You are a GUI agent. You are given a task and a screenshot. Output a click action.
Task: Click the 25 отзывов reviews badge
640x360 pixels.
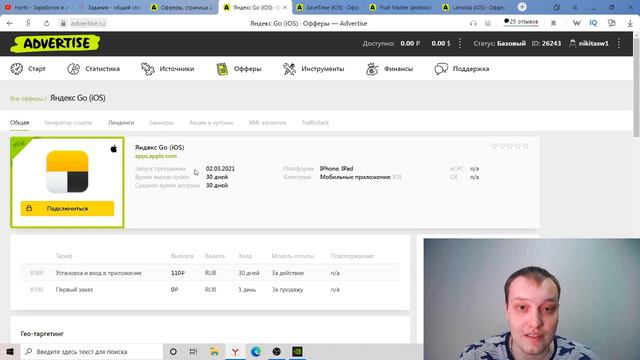[521, 22]
